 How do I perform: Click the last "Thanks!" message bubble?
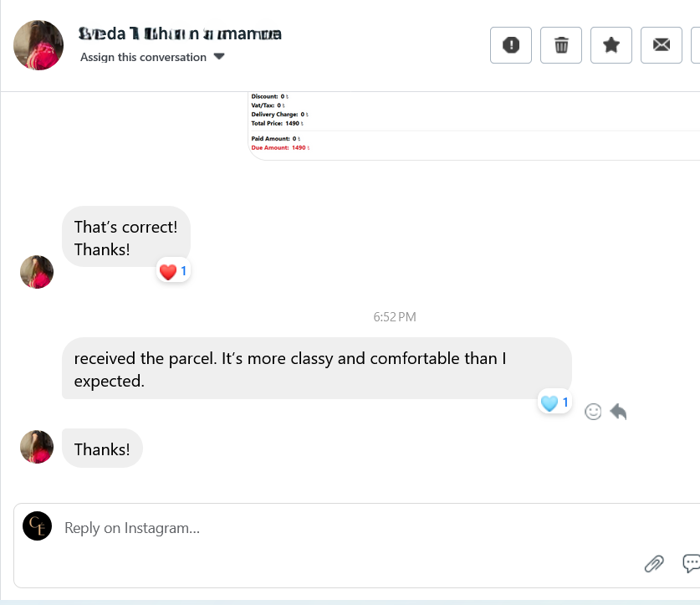click(x=102, y=449)
